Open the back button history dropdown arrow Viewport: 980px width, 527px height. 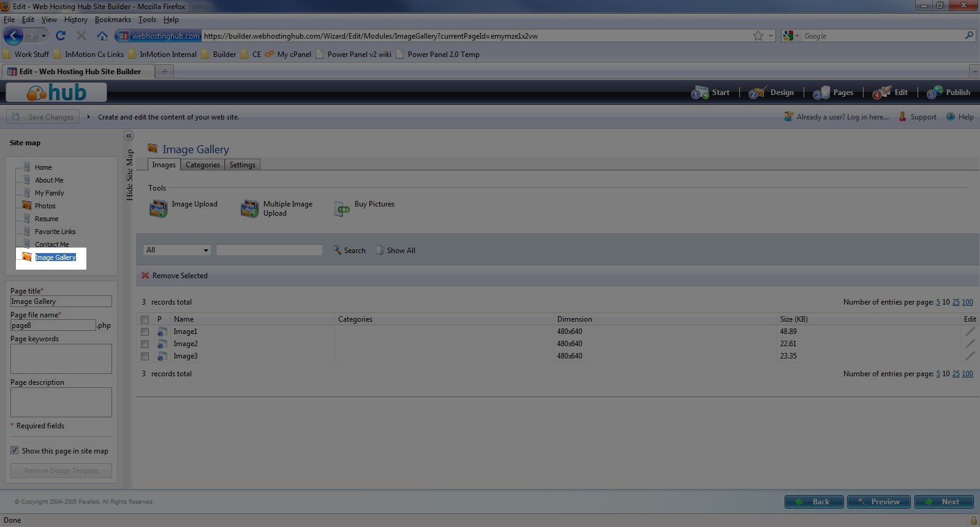coord(43,36)
